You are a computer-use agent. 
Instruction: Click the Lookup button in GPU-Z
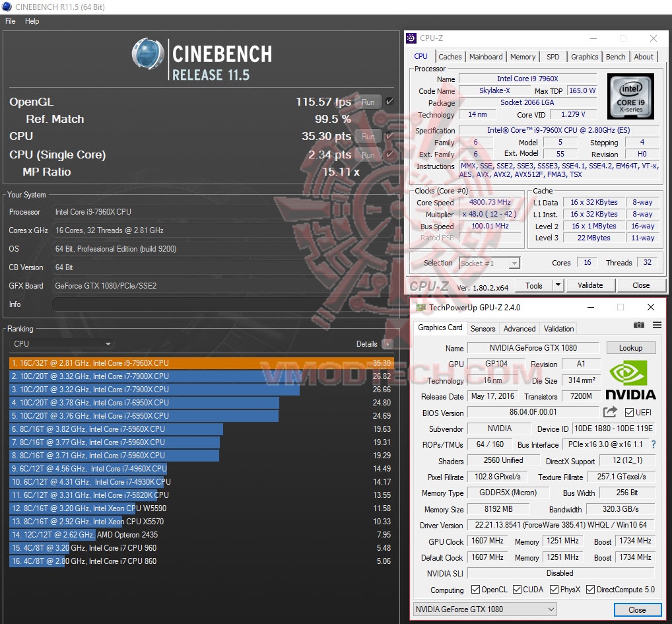631,347
